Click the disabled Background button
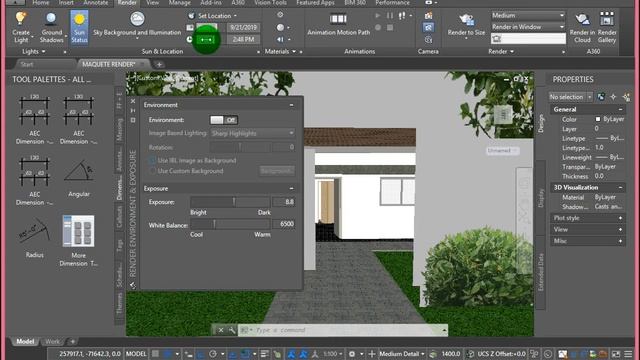The height and width of the screenshot is (360, 640). point(277,171)
